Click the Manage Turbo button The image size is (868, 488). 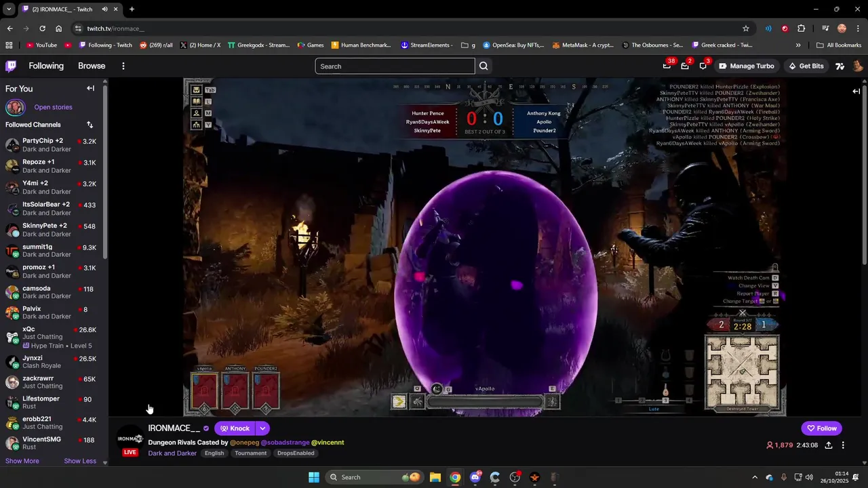(x=746, y=66)
